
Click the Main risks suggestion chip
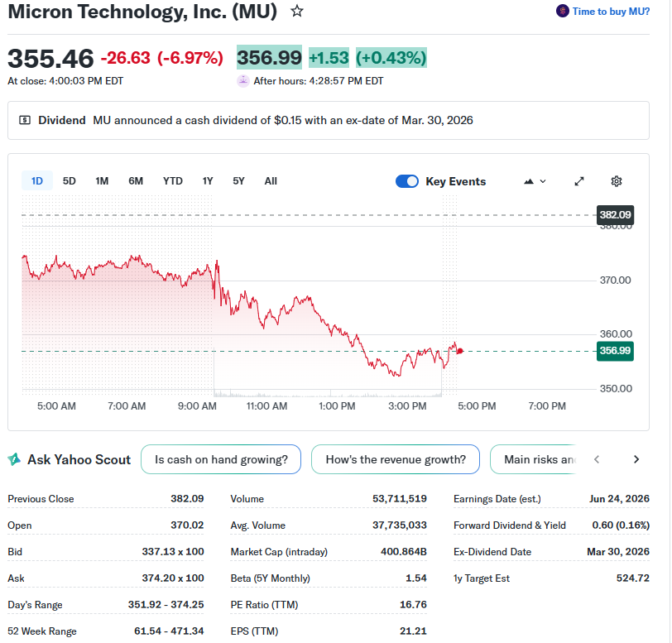point(533,459)
